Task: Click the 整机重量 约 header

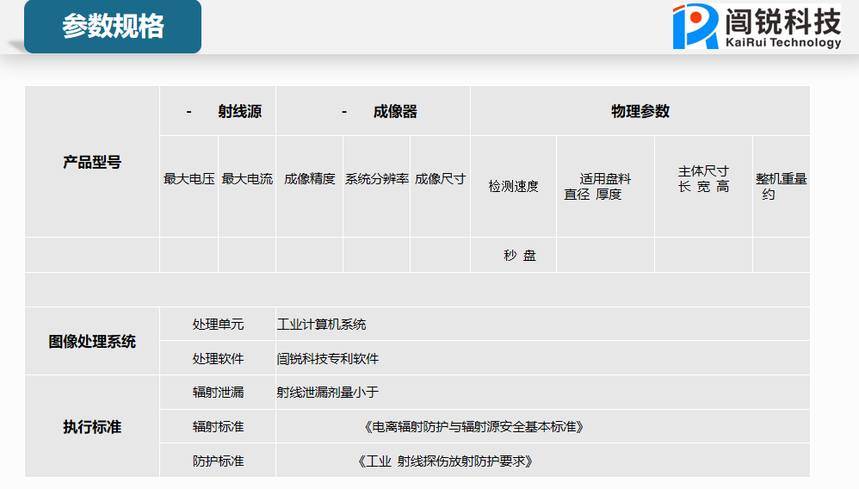Action: (781, 187)
